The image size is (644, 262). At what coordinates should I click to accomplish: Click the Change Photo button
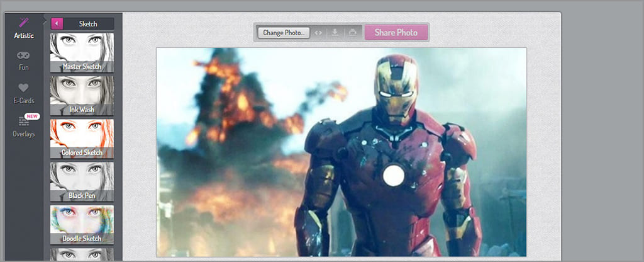[283, 33]
